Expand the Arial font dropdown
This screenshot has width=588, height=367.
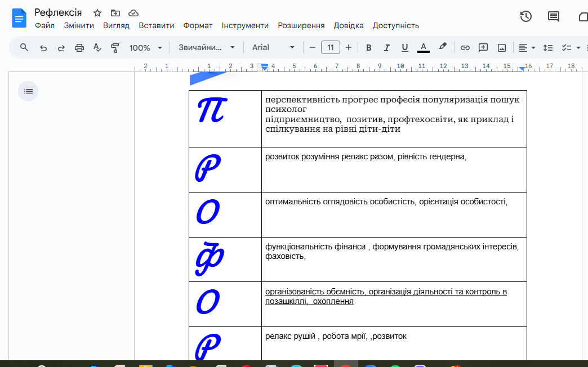point(273,48)
